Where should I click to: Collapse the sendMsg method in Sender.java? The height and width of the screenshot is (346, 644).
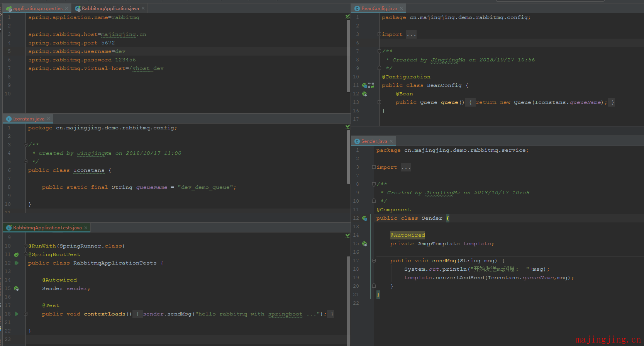(x=374, y=261)
